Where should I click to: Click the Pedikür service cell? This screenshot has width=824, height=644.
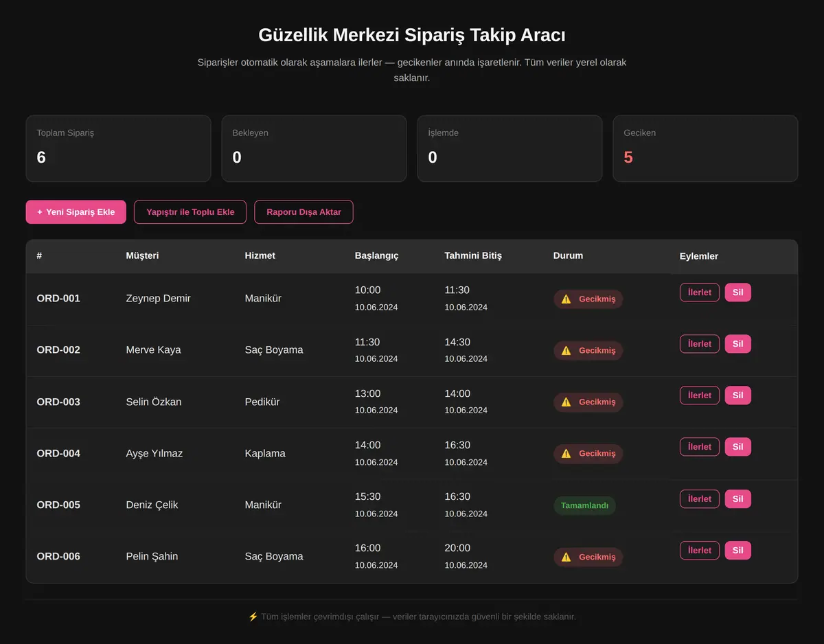click(262, 402)
